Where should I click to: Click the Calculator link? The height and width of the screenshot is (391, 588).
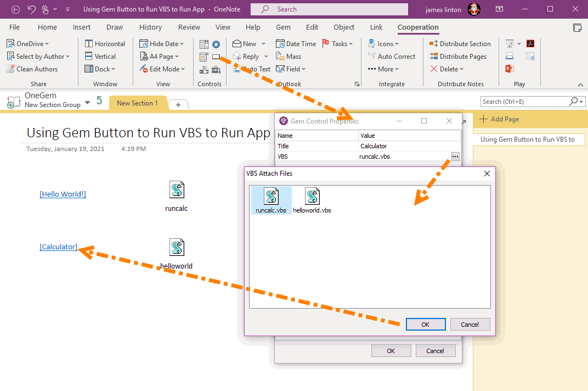pyautogui.click(x=59, y=247)
